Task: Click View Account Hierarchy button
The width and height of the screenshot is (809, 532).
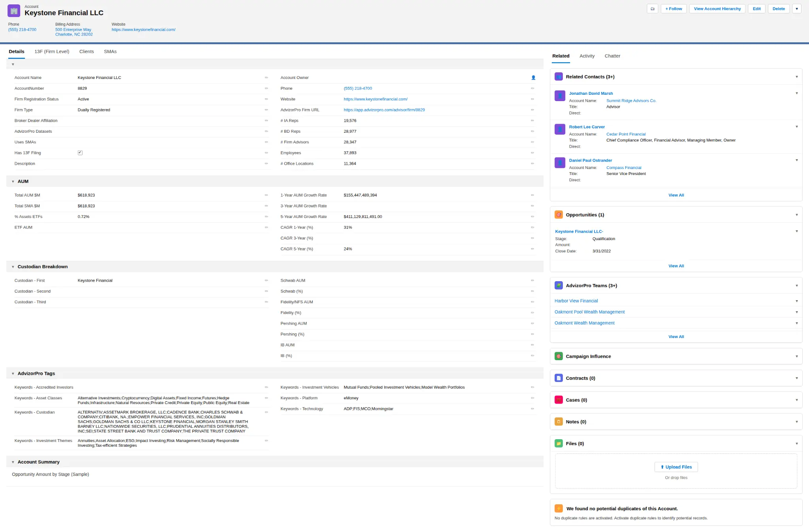Action: click(717, 9)
